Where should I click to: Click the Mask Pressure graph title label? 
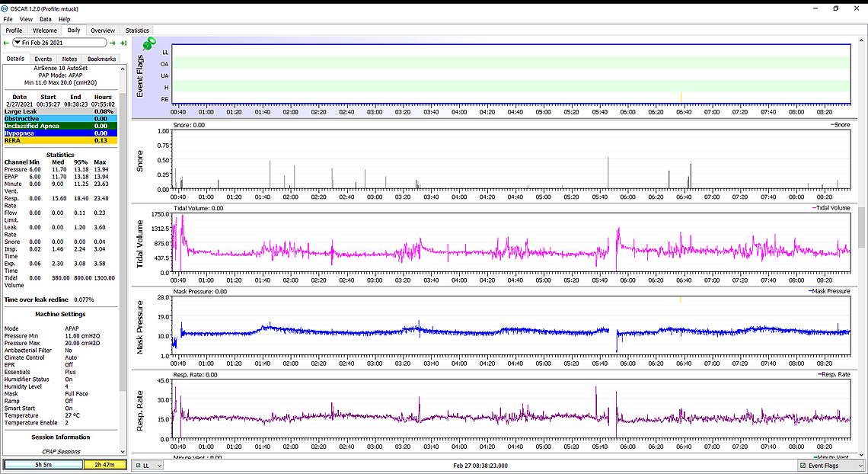coord(139,327)
